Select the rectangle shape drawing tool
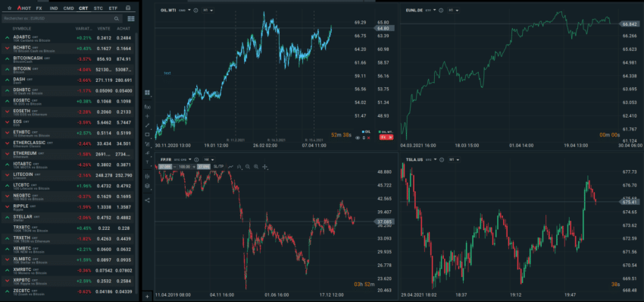Viewport: 644px width, 302px height. (148, 134)
